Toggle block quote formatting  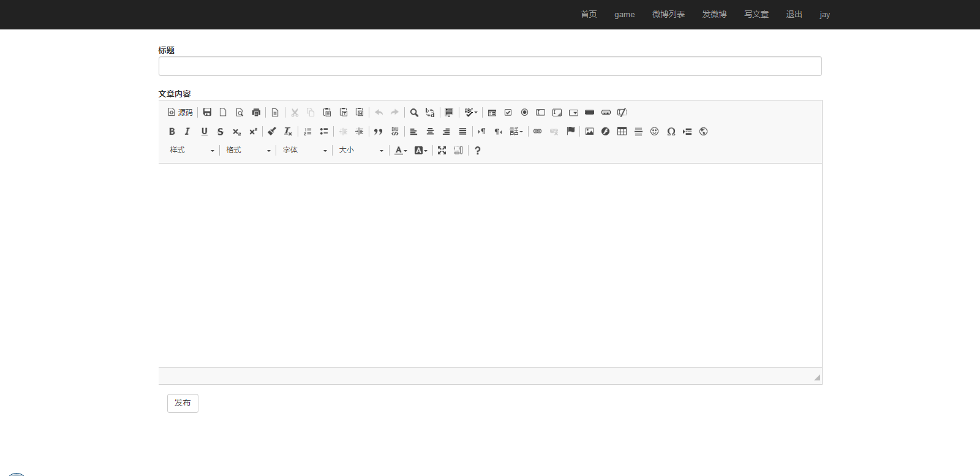pos(378,132)
